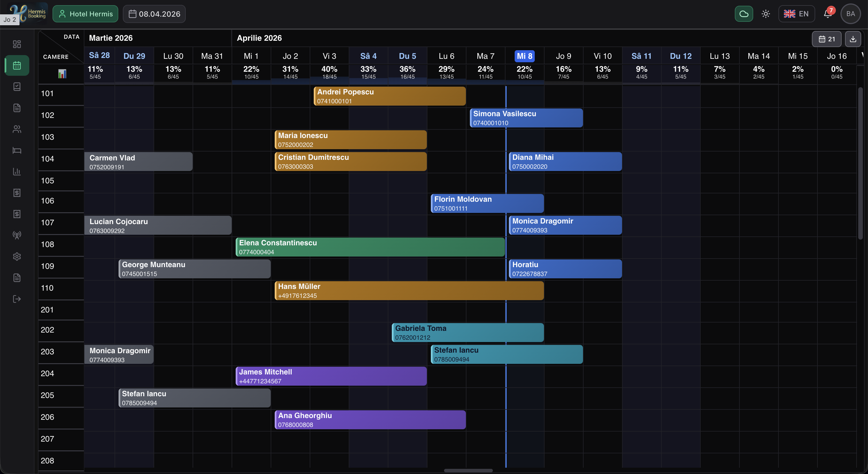Export data using the download icon

(x=853, y=39)
